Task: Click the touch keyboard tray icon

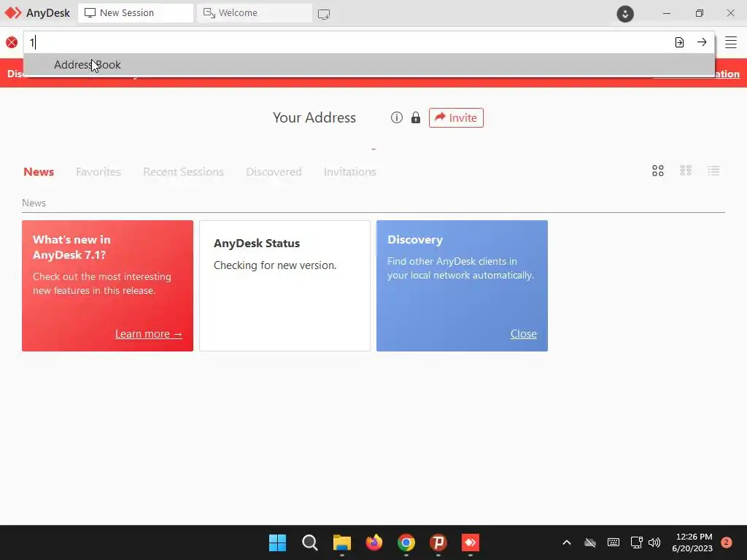Action: point(613,542)
